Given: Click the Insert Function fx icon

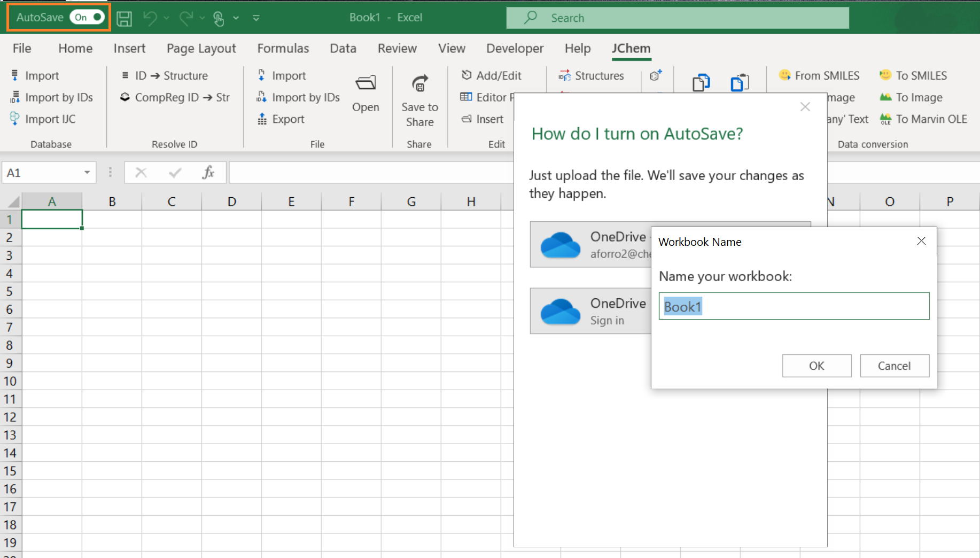Looking at the screenshot, I should coord(208,173).
